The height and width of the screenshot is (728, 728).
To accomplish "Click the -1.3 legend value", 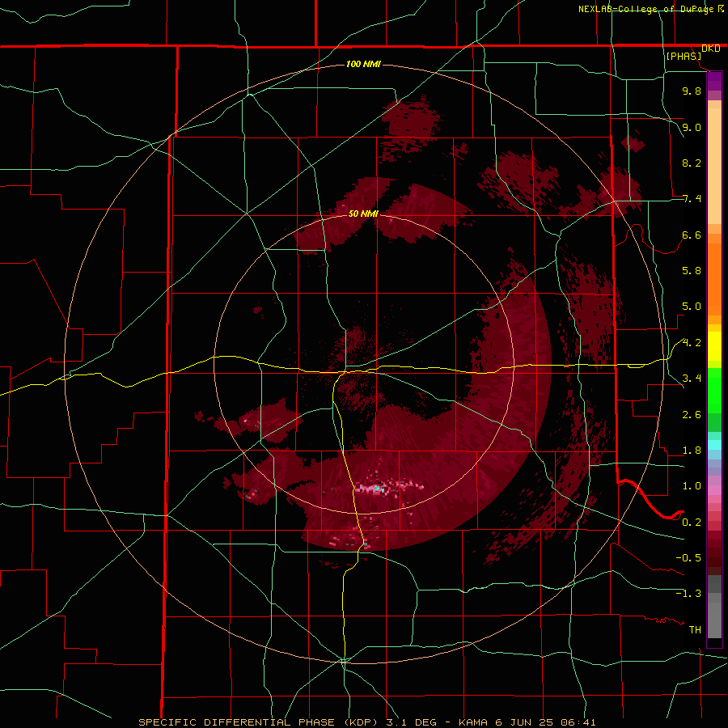I will coord(688,594).
